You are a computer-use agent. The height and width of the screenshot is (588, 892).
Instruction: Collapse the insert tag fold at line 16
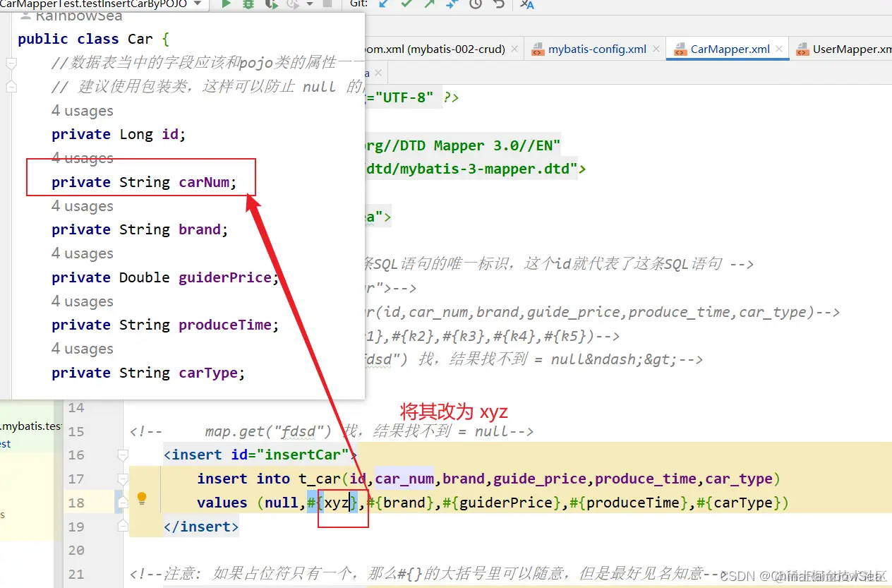[123, 455]
